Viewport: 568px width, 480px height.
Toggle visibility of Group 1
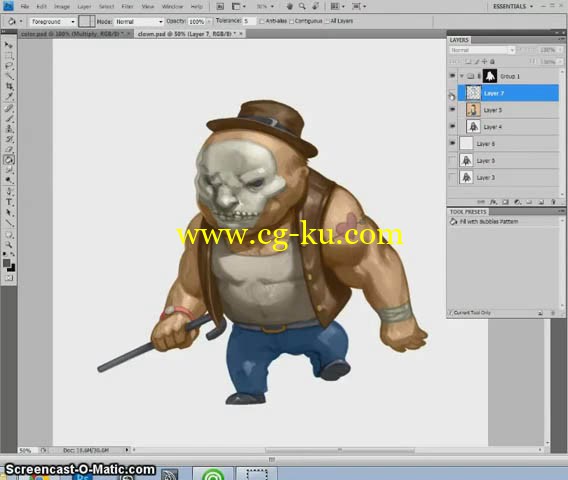452,76
